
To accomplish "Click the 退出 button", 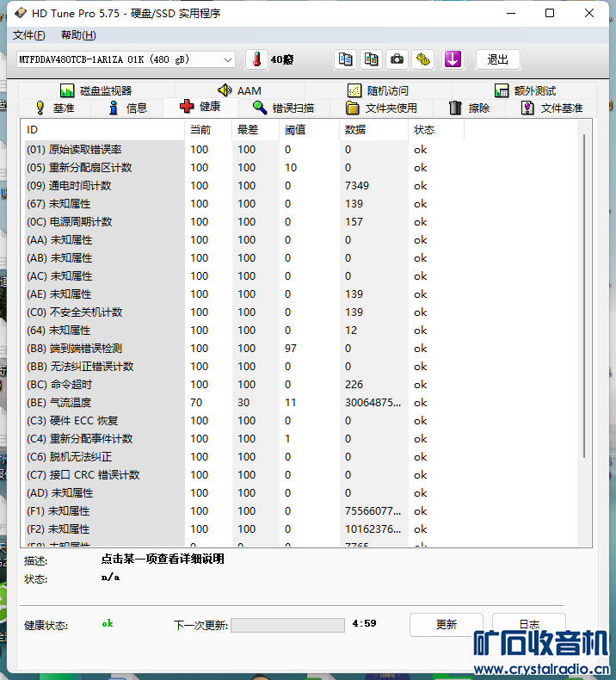I will (497, 59).
